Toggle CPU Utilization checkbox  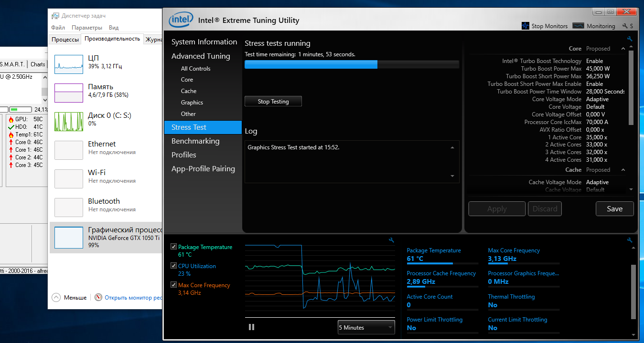coord(173,266)
